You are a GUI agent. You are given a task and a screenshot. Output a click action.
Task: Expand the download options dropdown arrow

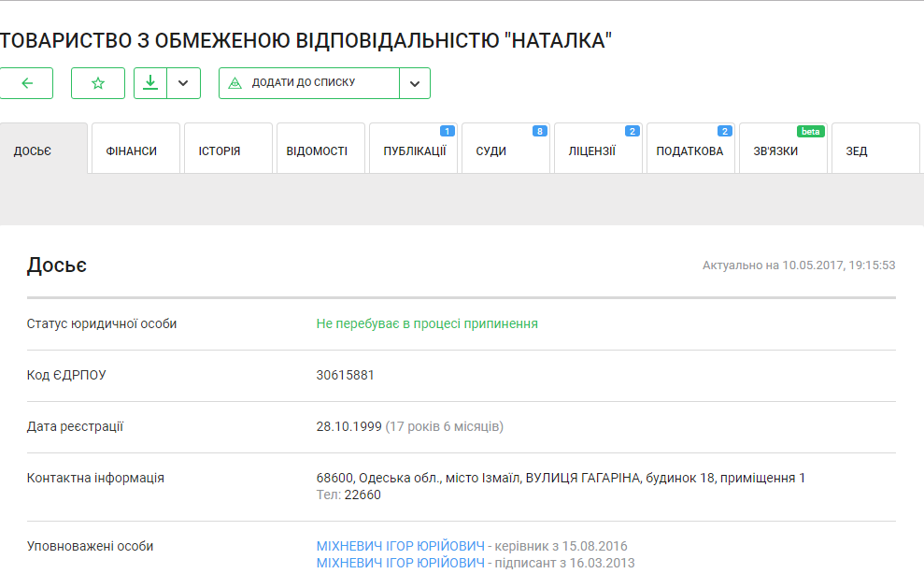point(183,83)
